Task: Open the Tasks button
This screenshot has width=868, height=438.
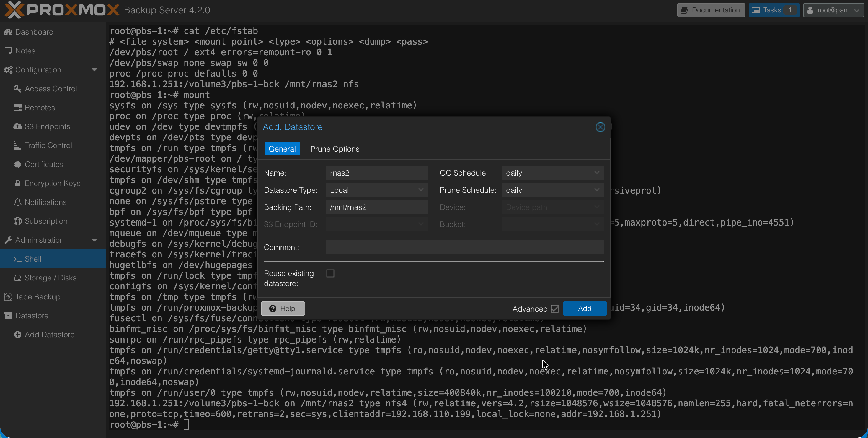Action: [774, 10]
